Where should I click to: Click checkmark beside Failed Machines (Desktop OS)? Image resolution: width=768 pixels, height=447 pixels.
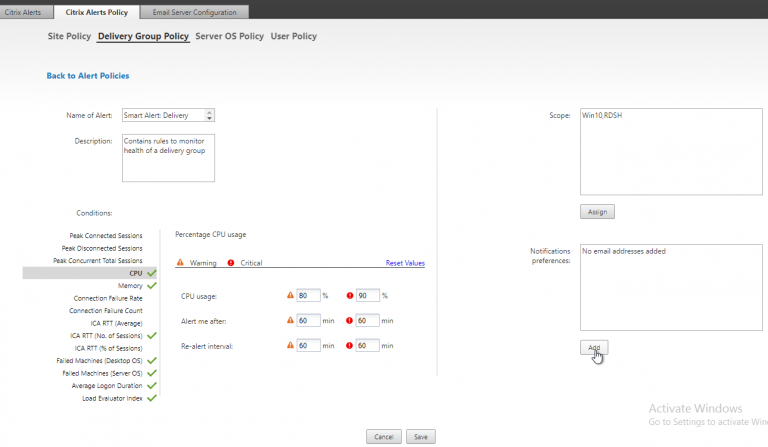click(151, 360)
